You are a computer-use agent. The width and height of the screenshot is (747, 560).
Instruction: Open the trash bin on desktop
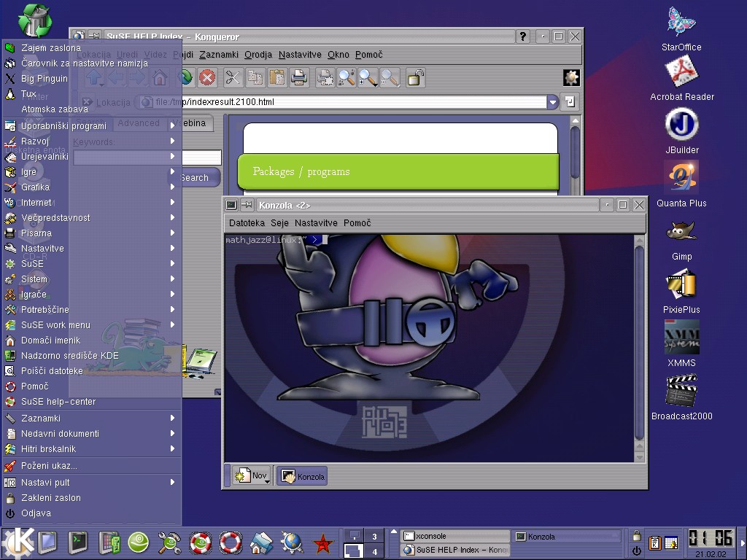click(x=35, y=20)
